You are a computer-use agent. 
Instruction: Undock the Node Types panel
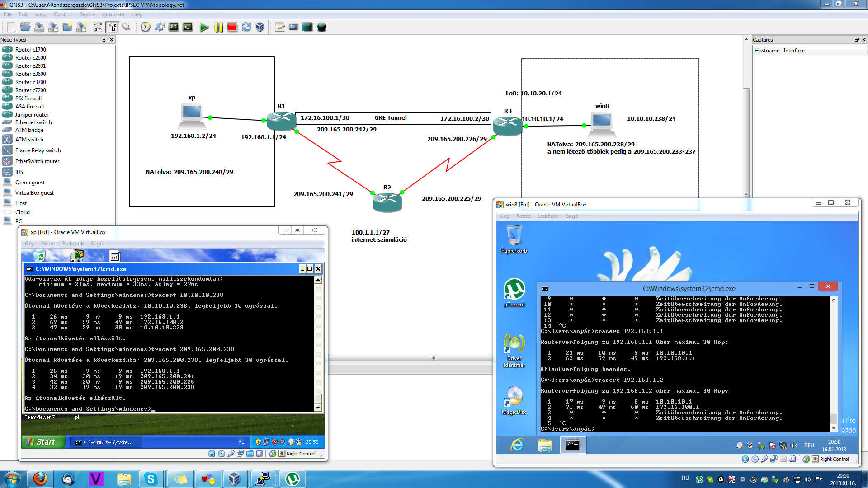click(104, 40)
